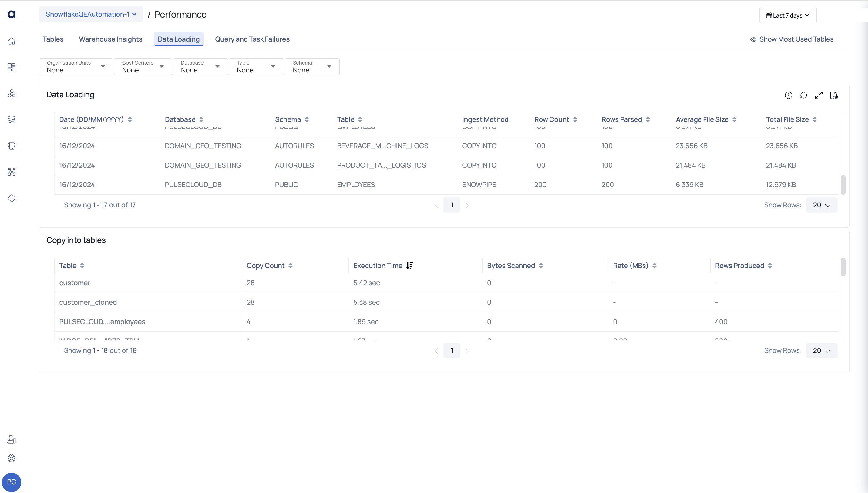Select page 1 in Data Loading pagination
This screenshot has width=868, height=493.
452,205
